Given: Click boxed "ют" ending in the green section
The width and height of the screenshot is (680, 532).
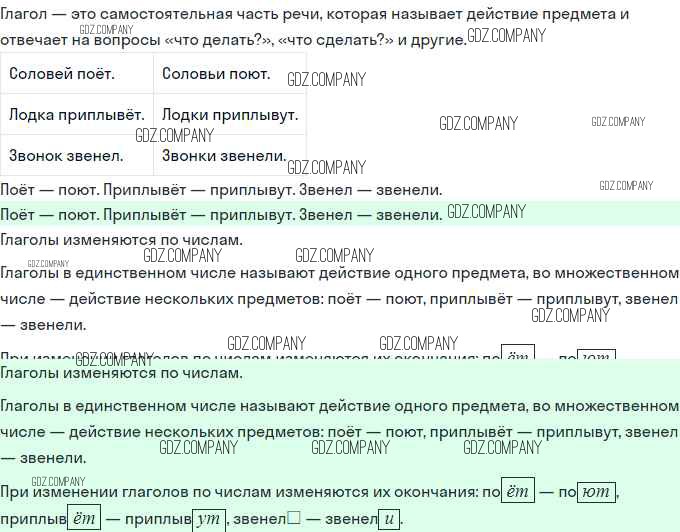Looking at the screenshot, I should [597, 492].
